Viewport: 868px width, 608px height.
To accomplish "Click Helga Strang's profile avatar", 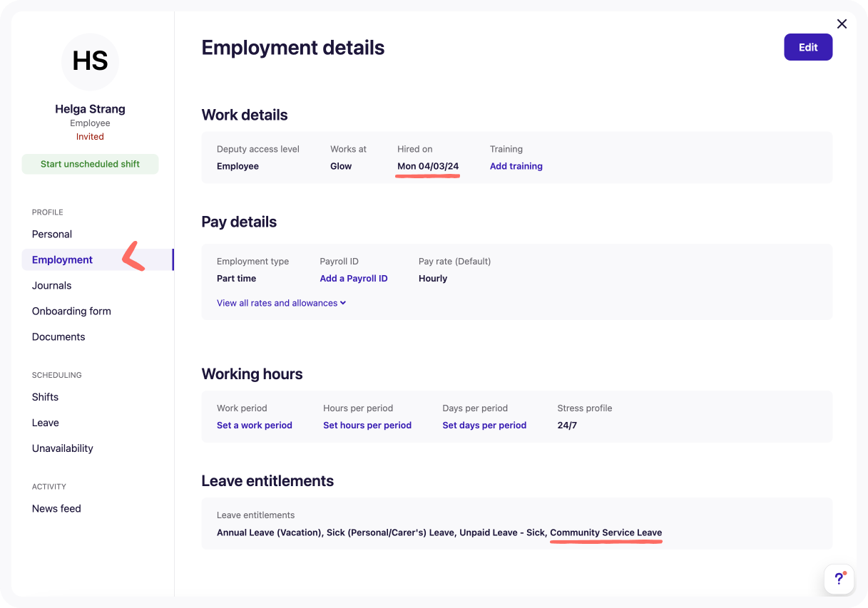I will pos(90,62).
